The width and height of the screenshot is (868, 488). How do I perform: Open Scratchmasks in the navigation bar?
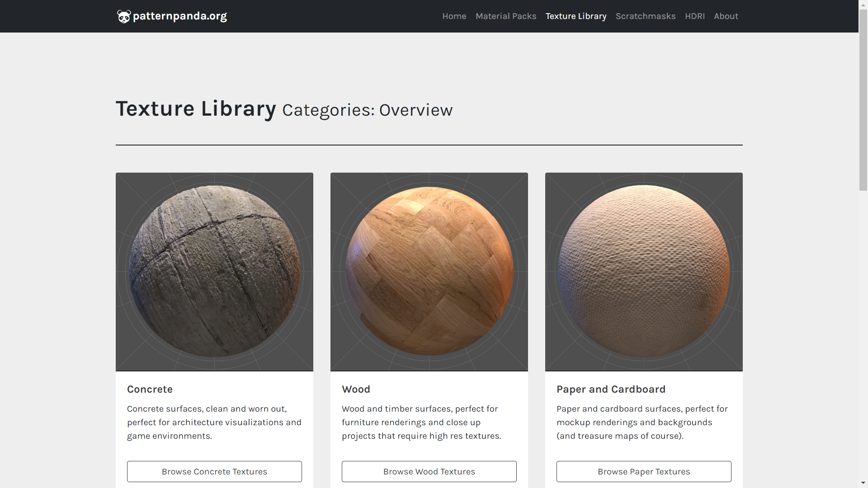coord(646,16)
